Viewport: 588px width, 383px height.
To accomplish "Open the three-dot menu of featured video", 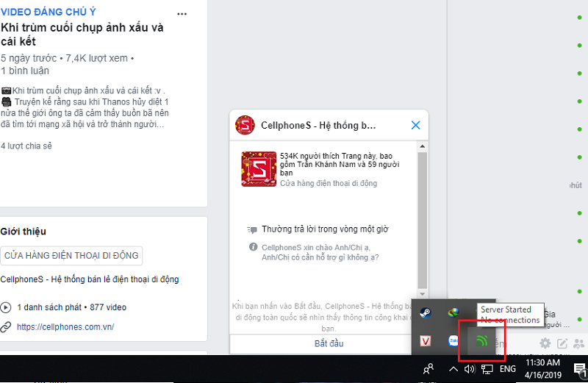I will pos(182,14).
